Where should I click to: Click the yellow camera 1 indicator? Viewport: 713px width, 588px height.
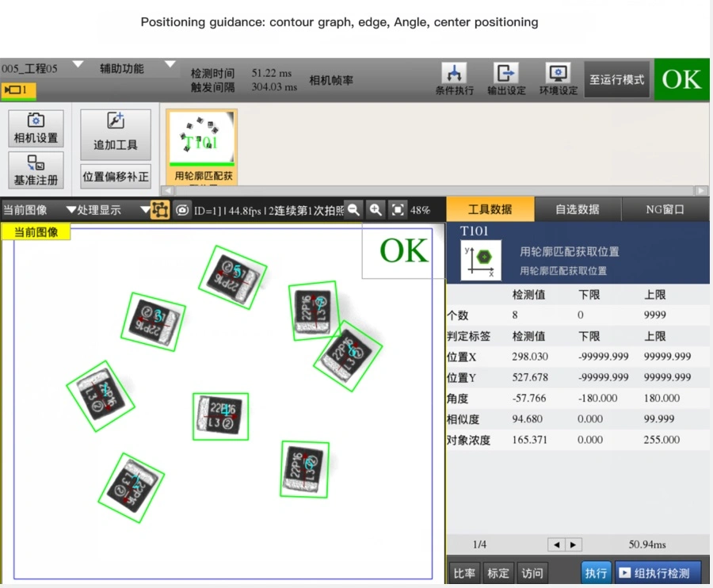point(18,90)
